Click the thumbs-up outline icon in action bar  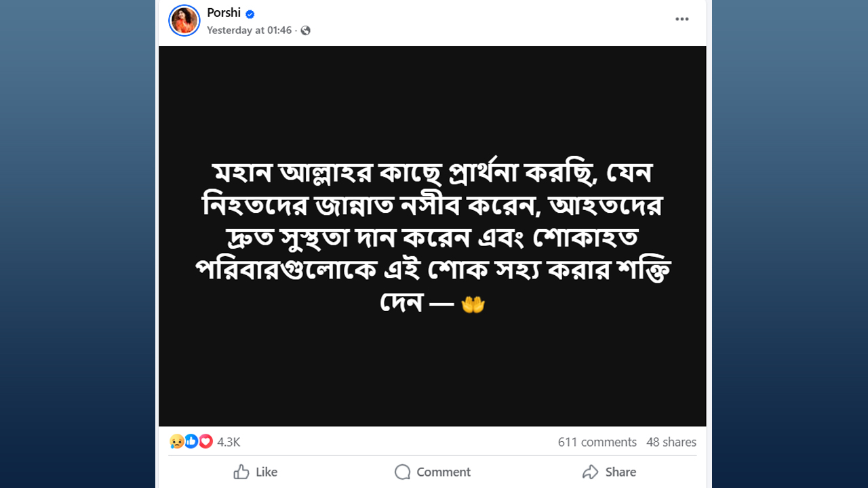[x=241, y=472]
